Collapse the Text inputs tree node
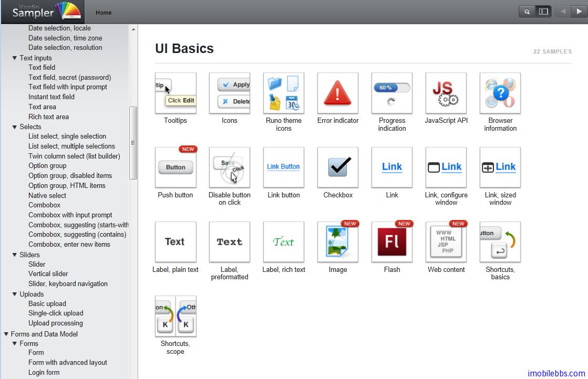 point(15,58)
